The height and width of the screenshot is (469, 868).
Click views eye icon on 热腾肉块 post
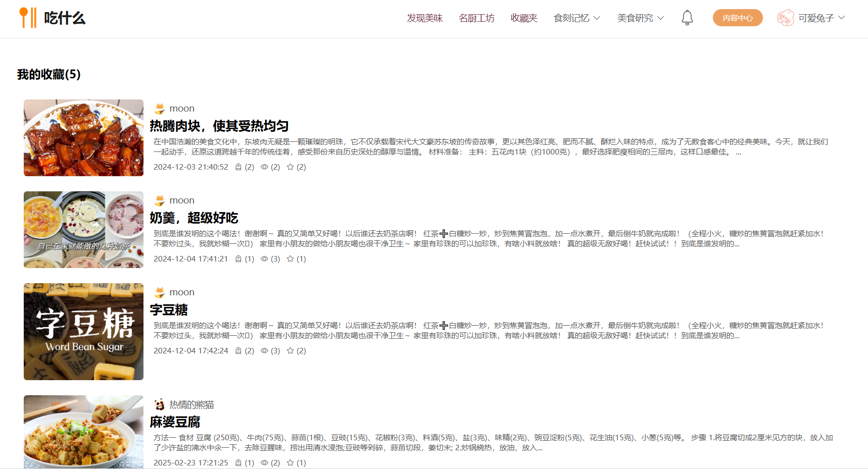click(x=264, y=167)
